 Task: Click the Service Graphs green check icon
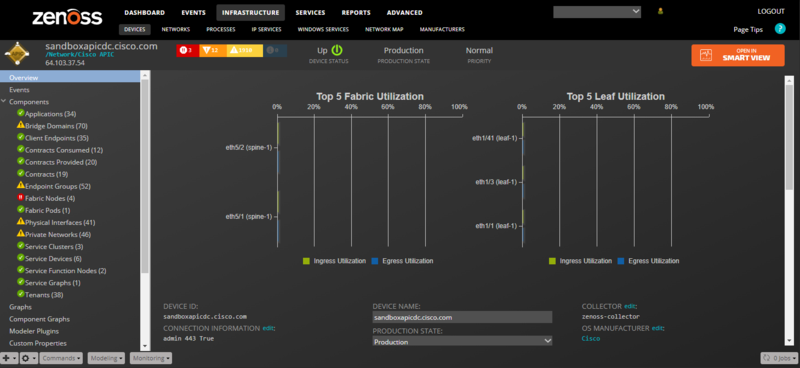point(20,282)
